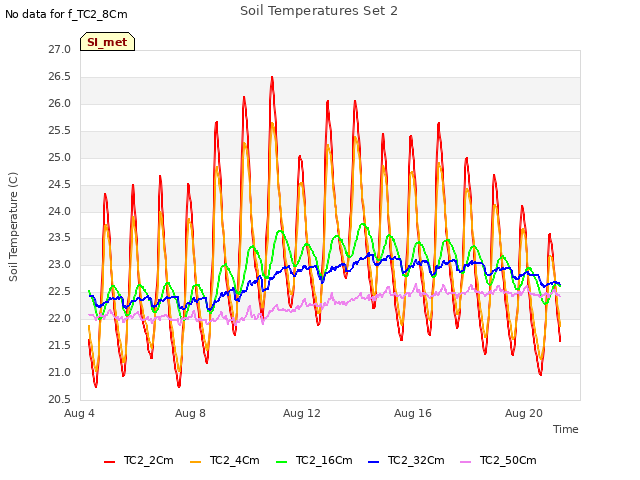
Task: Click the Time axis label
Action: pos(566,429)
